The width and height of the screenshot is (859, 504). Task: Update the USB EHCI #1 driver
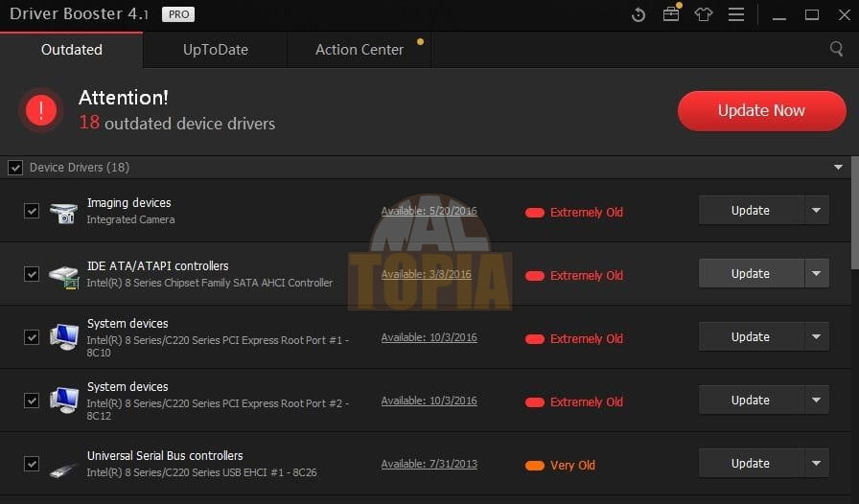click(x=751, y=464)
